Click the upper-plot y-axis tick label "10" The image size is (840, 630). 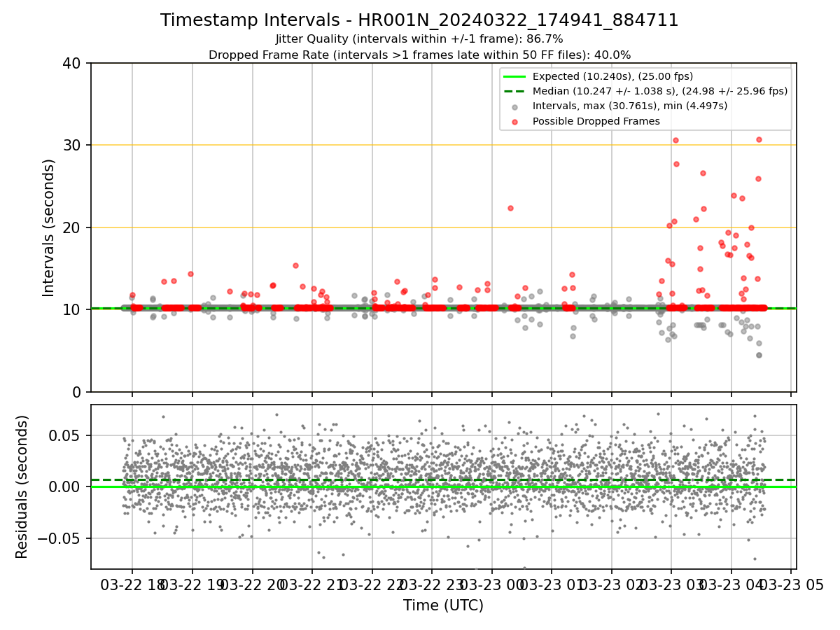73,309
